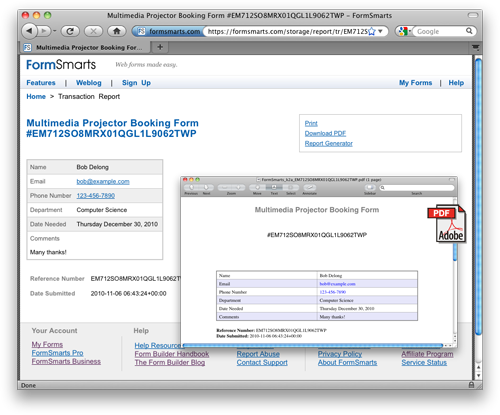Click the browser window toolbar toggle pill
The height and width of the screenshot is (415, 500).
tap(473, 15)
